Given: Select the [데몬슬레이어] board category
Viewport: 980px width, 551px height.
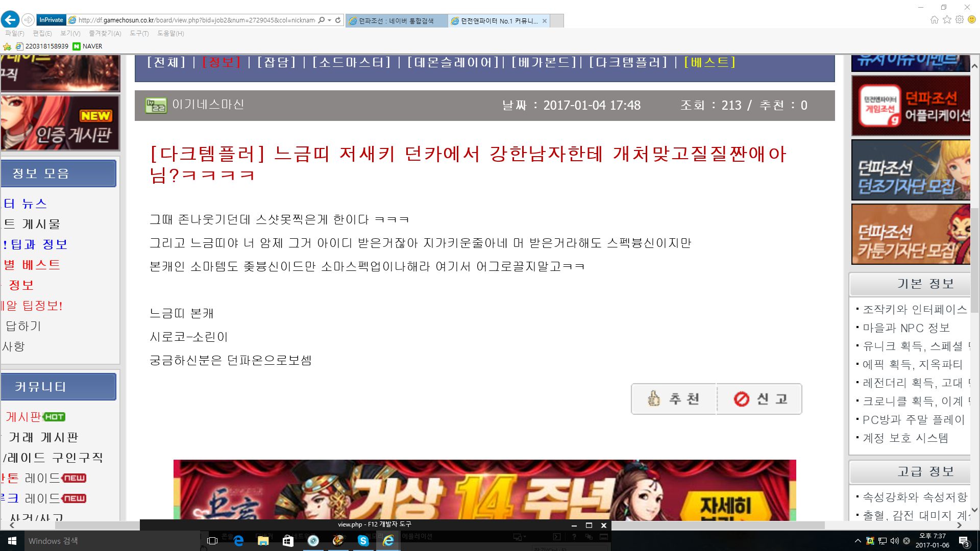Looking at the screenshot, I should point(452,62).
